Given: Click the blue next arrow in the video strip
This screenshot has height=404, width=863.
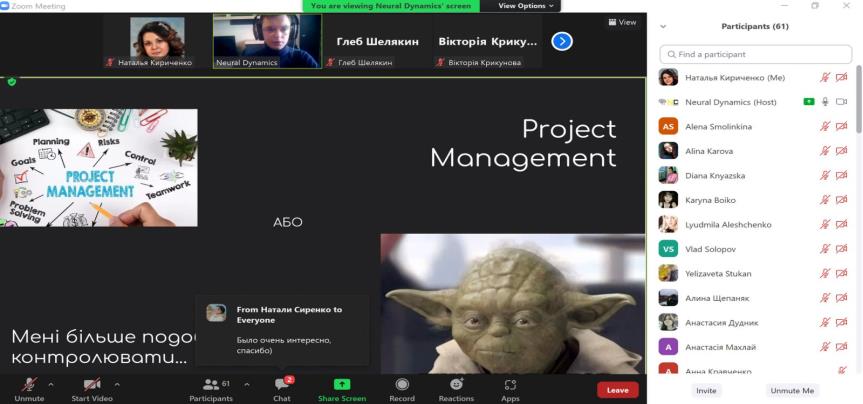Looking at the screenshot, I should pyautogui.click(x=562, y=41).
